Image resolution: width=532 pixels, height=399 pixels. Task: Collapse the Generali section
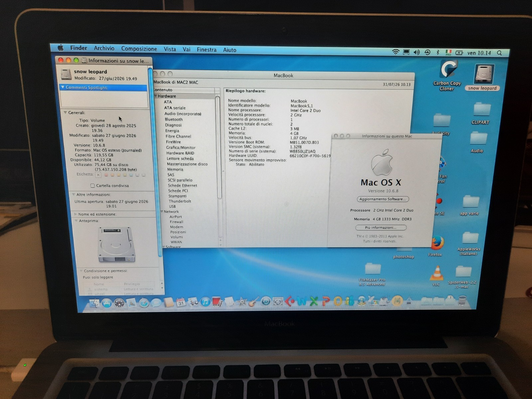[x=65, y=113]
